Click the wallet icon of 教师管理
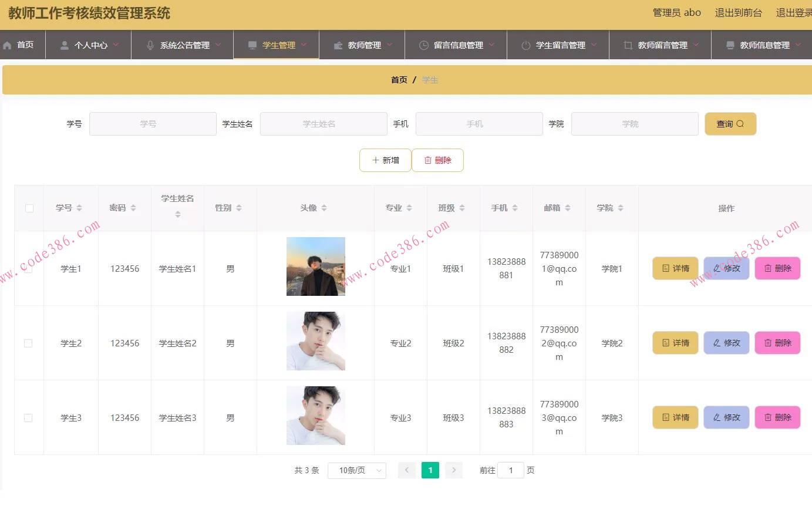 (x=338, y=45)
